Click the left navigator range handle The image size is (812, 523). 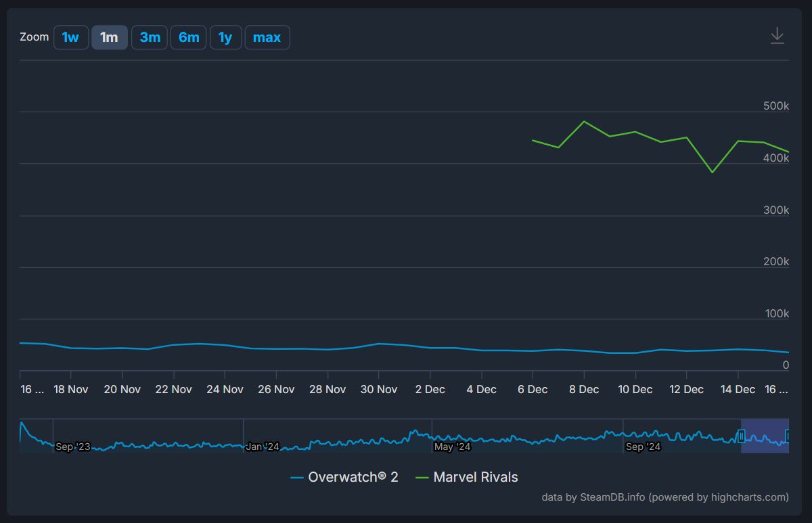tap(741, 436)
